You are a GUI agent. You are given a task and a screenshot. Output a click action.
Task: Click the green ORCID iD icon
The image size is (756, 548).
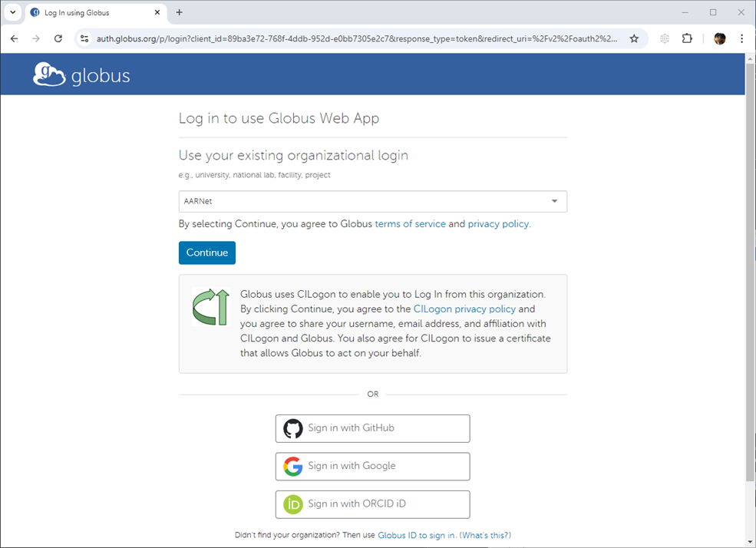point(292,504)
